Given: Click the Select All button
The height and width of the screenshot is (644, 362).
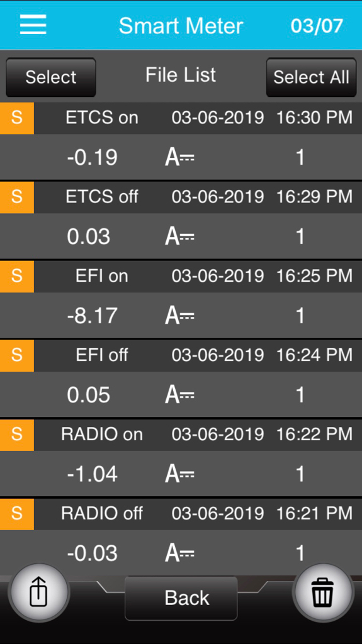Looking at the screenshot, I should point(312,77).
